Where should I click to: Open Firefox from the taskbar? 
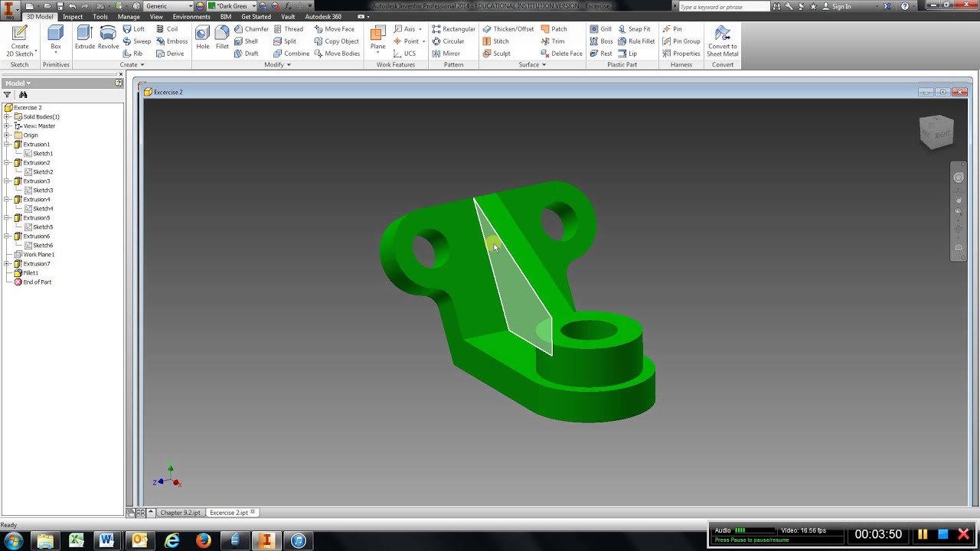(203, 540)
